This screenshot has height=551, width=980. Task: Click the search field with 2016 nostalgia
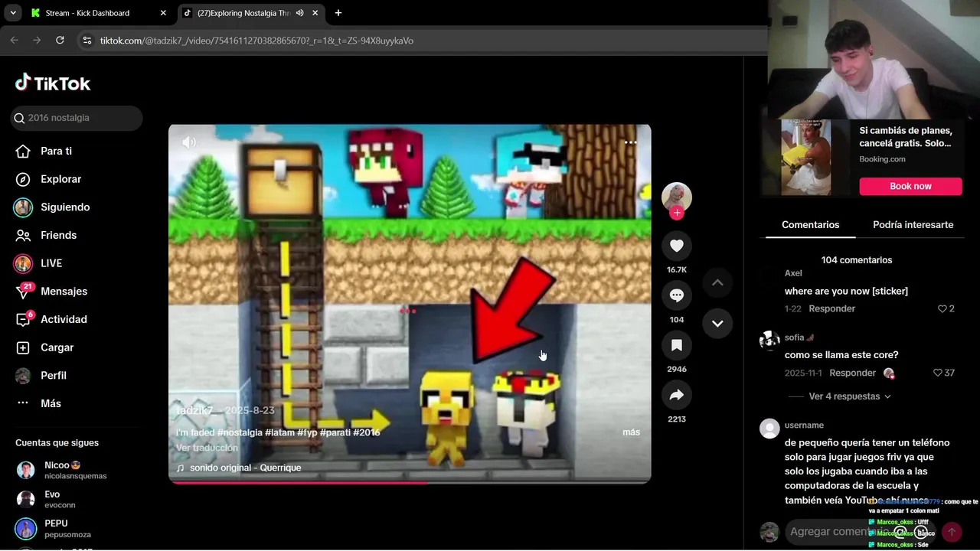tap(77, 118)
